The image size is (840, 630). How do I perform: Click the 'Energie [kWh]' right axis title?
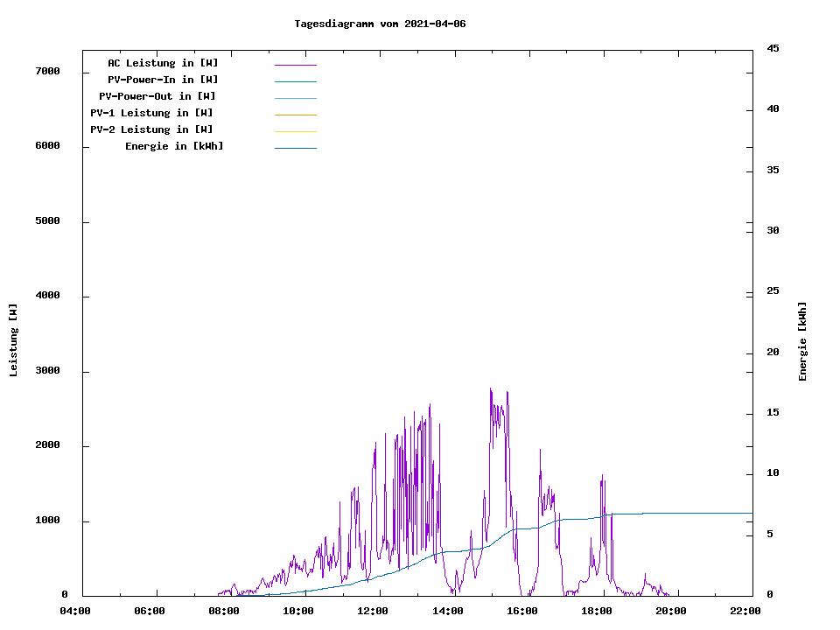[802, 341]
